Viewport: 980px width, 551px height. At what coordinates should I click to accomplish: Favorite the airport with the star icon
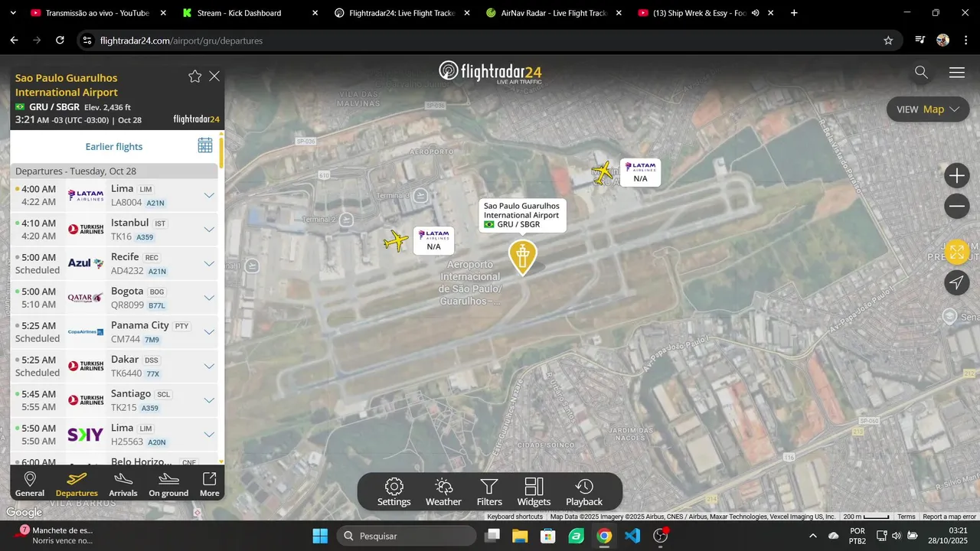coord(195,77)
